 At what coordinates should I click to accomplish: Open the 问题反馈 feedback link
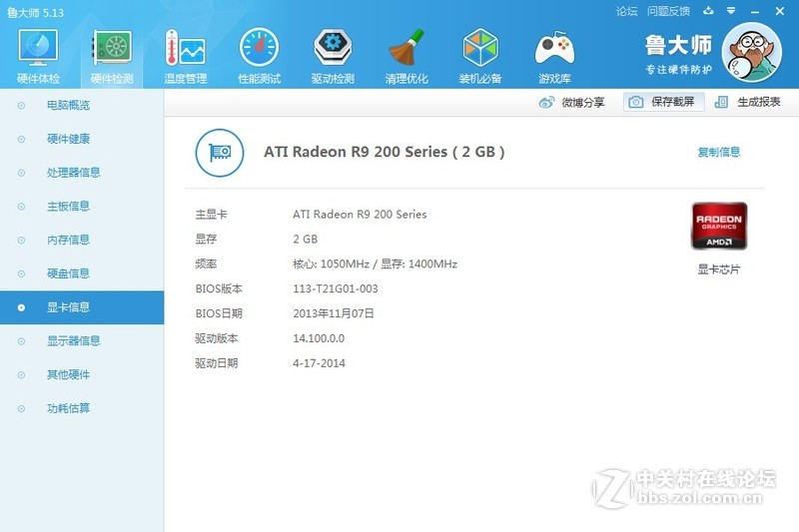click(x=668, y=11)
